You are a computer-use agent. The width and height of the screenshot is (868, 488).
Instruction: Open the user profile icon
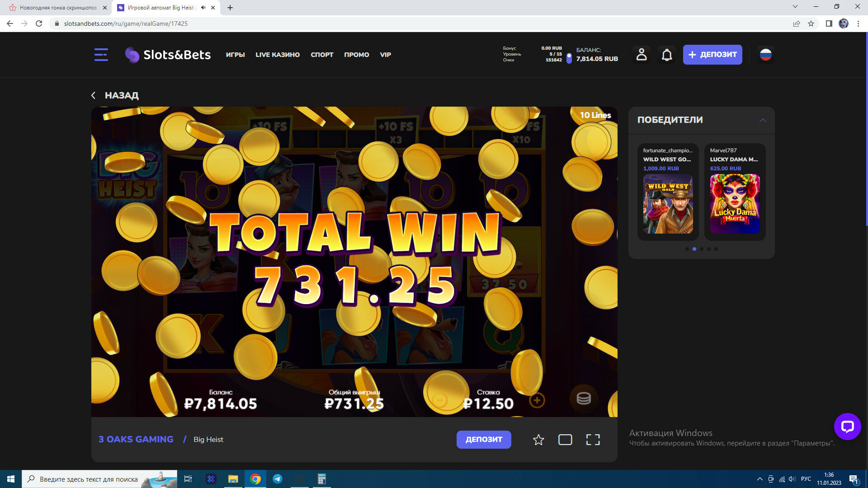click(641, 55)
